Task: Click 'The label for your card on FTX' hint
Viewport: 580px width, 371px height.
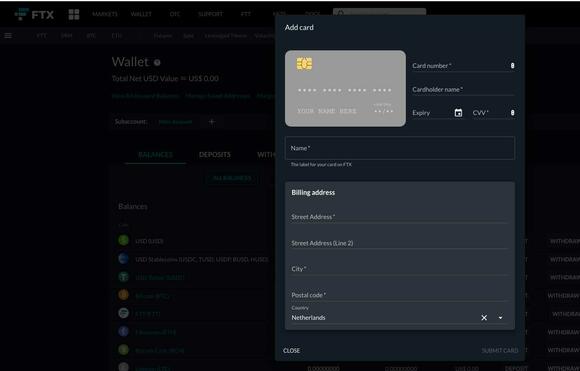Action: 321,165
